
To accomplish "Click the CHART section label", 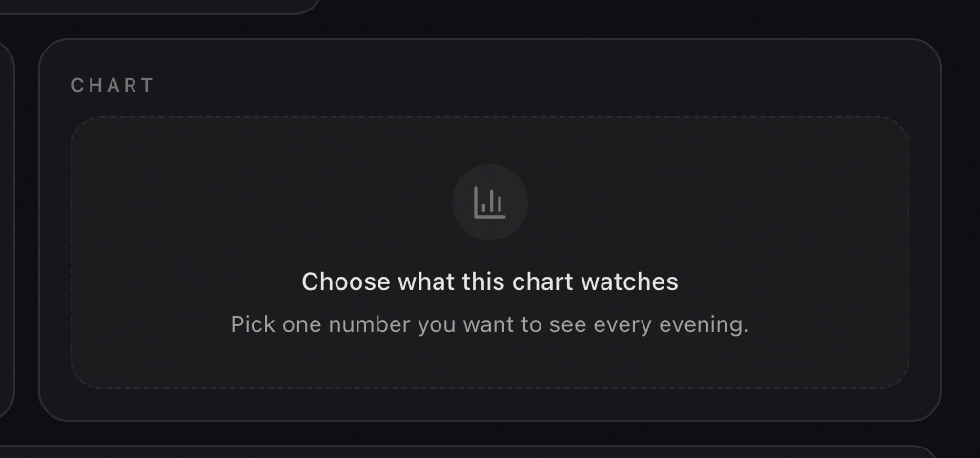I will (112, 85).
